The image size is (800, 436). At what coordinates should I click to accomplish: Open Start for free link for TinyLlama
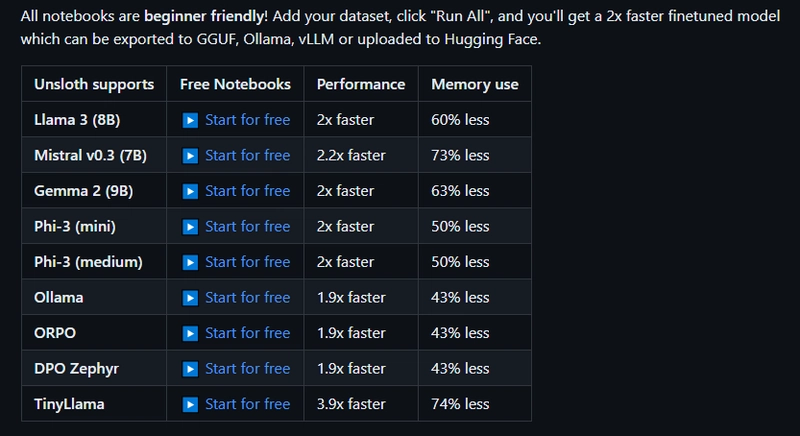click(x=247, y=404)
